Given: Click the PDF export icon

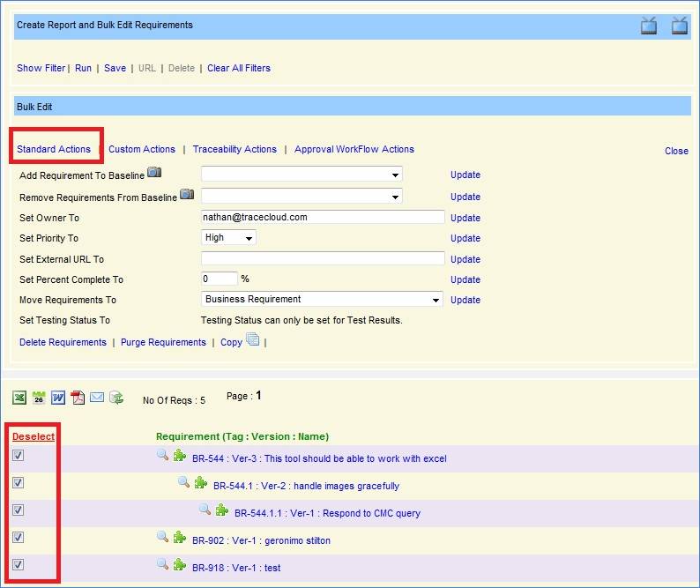Looking at the screenshot, I should (x=78, y=398).
